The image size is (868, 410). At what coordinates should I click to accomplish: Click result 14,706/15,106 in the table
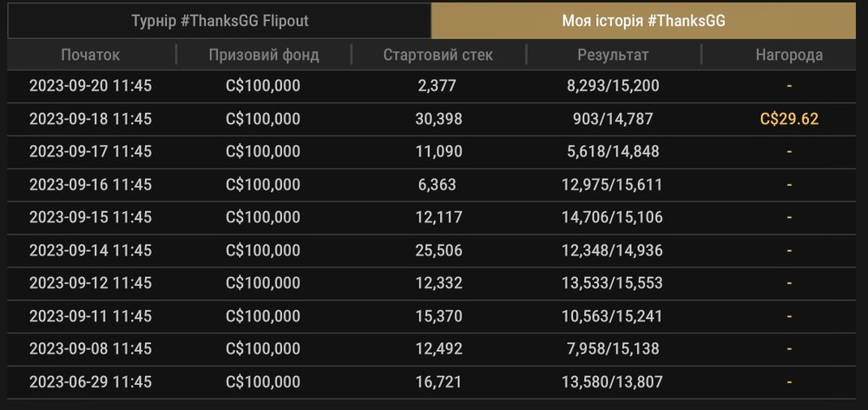612,217
